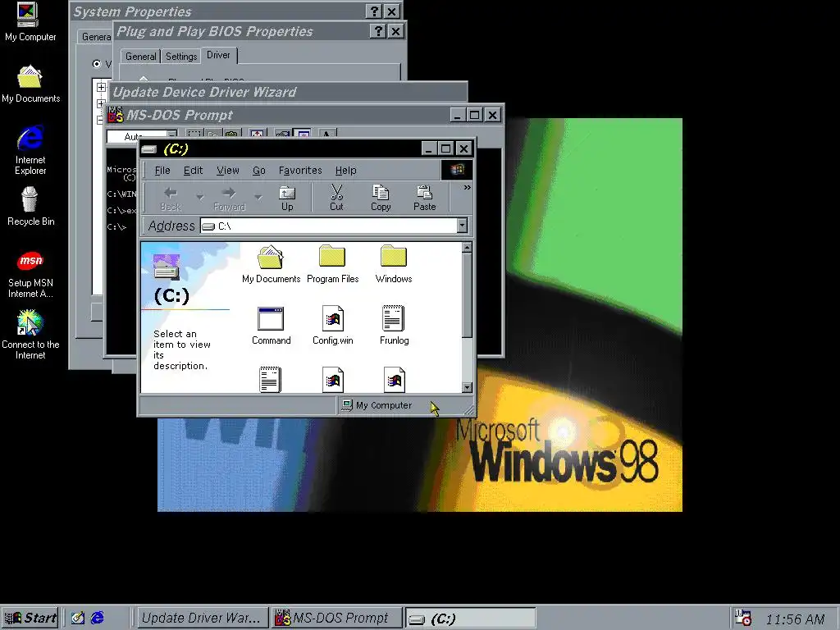The width and height of the screenshot is (840, 630).
Task: Switch to the Settings tab in Plug and Play BIOS Properties
Action: pos(181,57)
